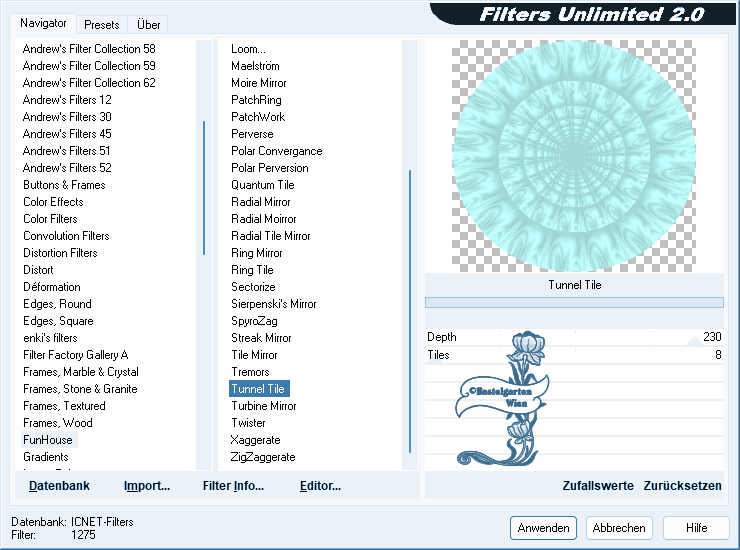740x550 pixels.
Task: Choose the Maelström filter
Action: coord(255,66)
